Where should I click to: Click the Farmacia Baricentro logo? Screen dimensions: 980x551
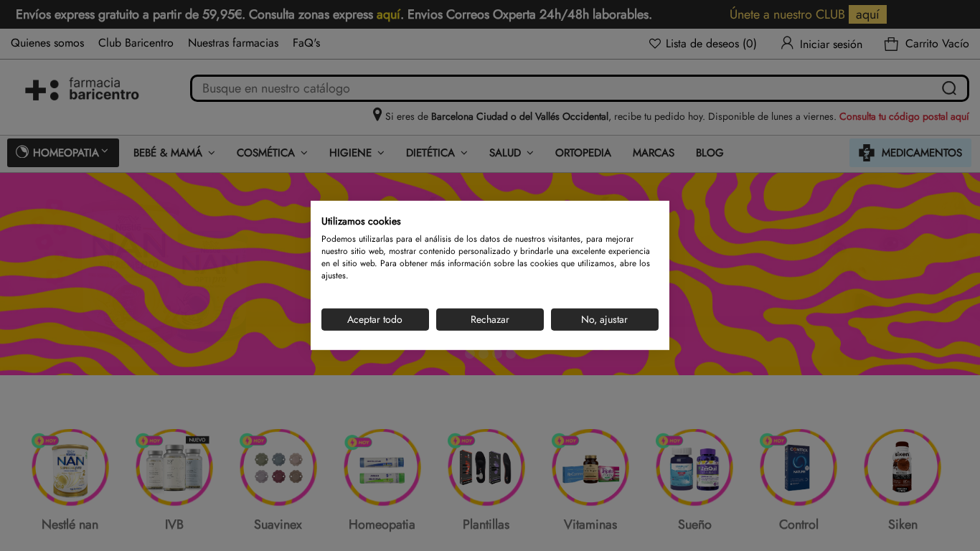(x=82, y=89)
